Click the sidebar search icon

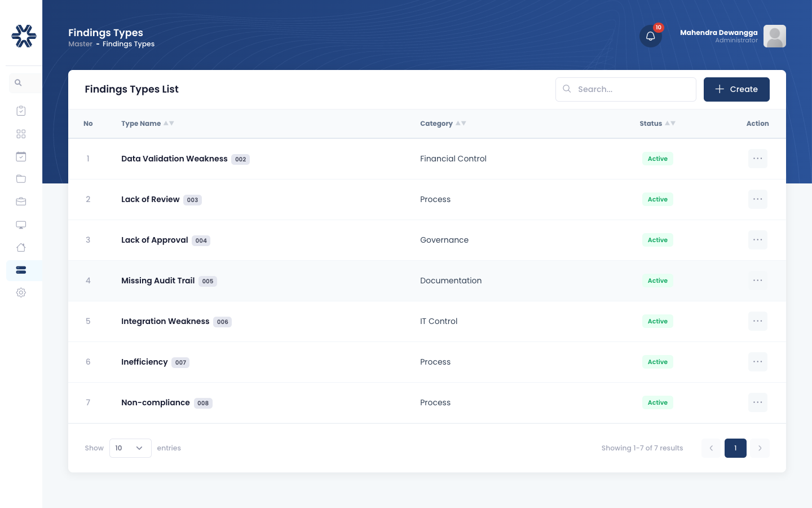[18, 83]
